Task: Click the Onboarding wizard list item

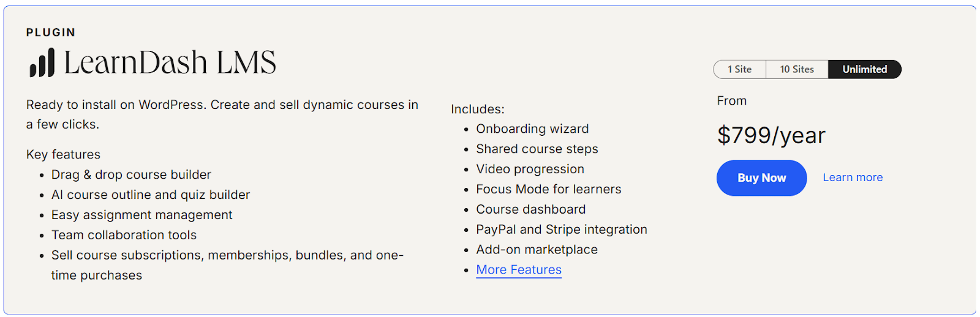Action: pyautogui.click(x=532, y=129)
